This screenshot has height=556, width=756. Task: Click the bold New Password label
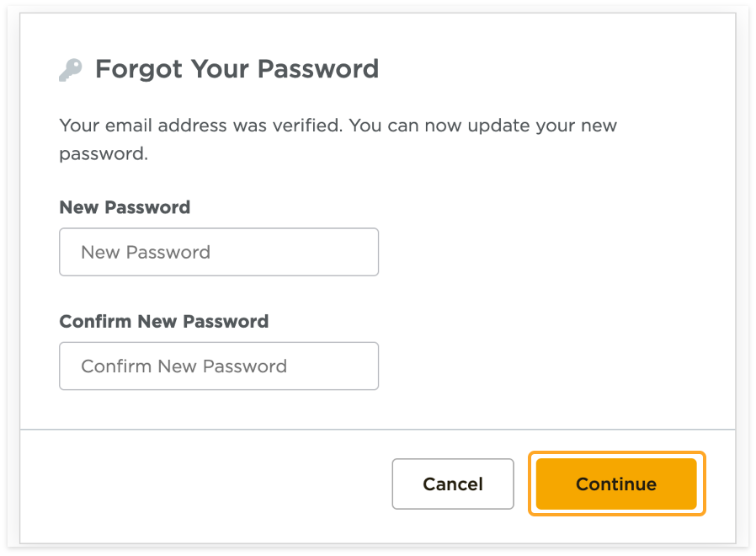tap(125, 207)
